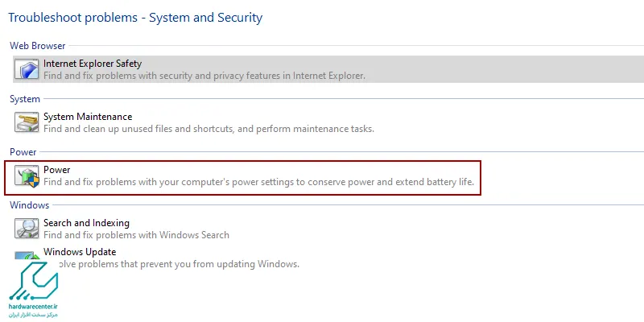Open the Internet Explorer Safety troubleshooter link
The image size is (644, 322).
pyautogui.click(x=93, y=64)
